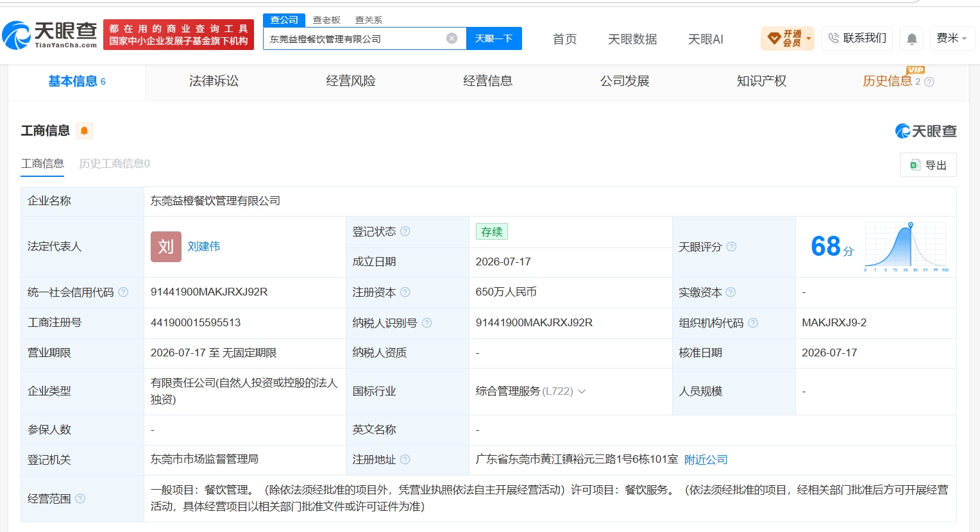Click the 天眼一下 search button
The width and height of the screenshot is (980, 532).
(x=494, y=38)
